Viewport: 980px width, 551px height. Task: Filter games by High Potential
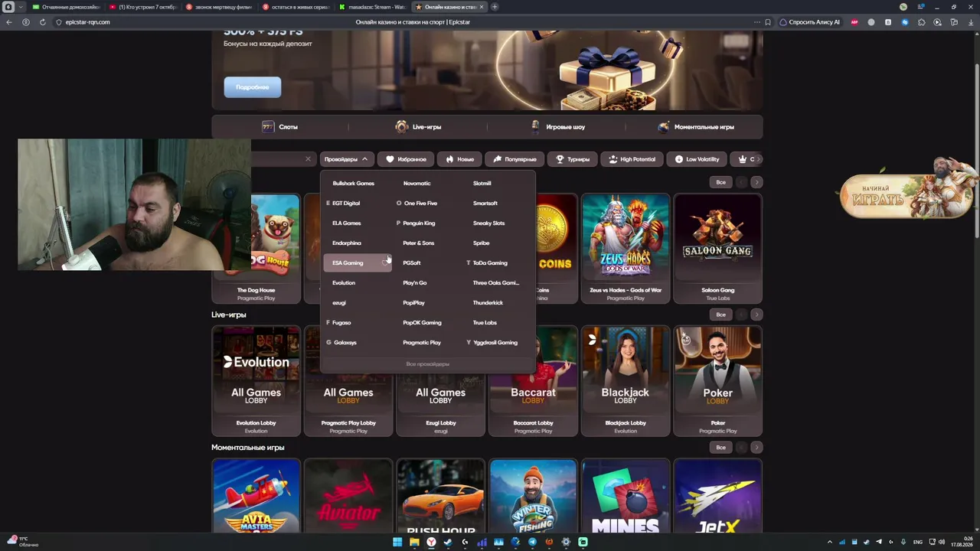click(632, 159)
